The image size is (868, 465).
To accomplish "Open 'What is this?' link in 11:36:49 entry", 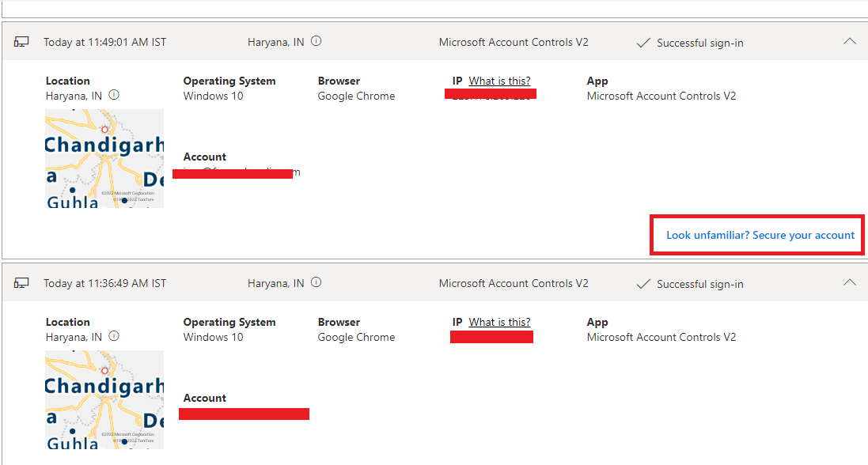I will click(x=499, y=322).
